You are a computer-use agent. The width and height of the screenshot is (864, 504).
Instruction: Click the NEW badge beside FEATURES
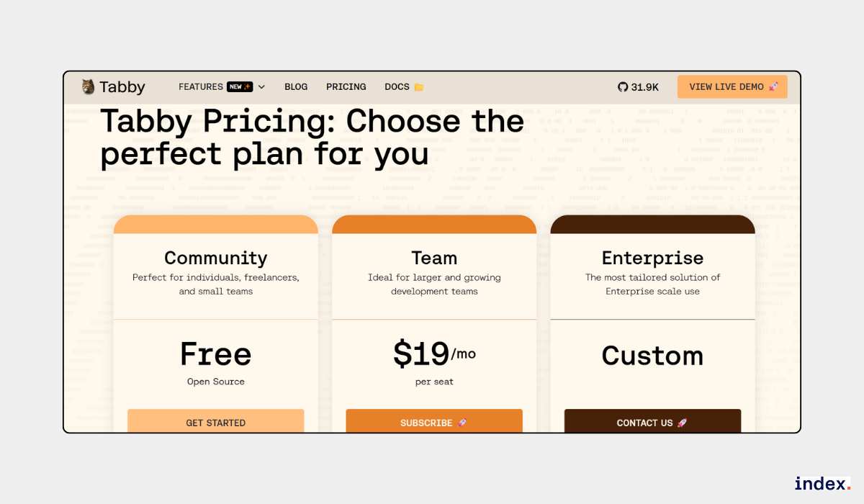[240, 86]
